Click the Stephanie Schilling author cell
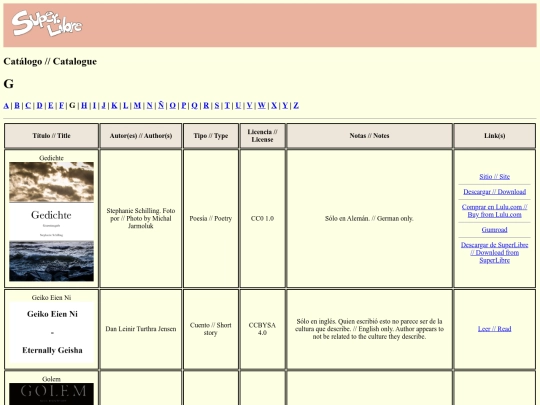Viewport: 540px width, 405px height. point(141,218)
